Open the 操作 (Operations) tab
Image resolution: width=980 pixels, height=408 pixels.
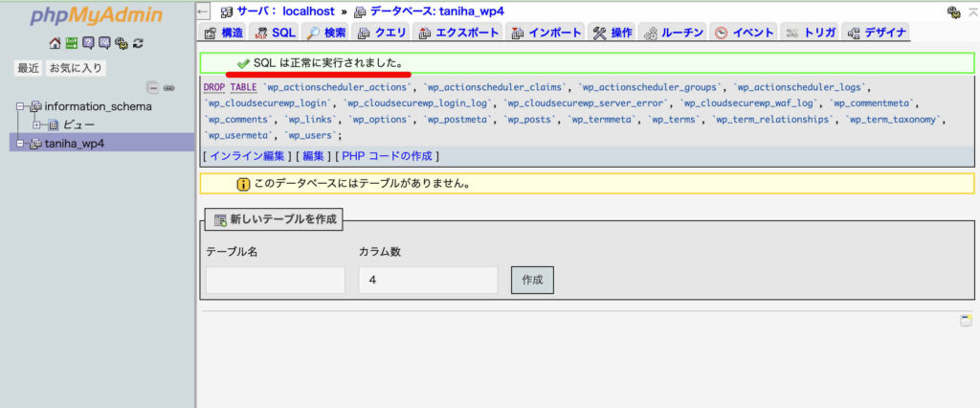612,34
